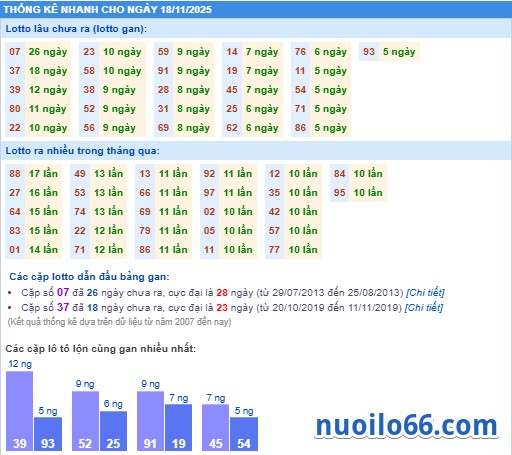Click the '12 ng' bar label
The width and height of the screenshot is (512, 455).
(x=20, y=364)
